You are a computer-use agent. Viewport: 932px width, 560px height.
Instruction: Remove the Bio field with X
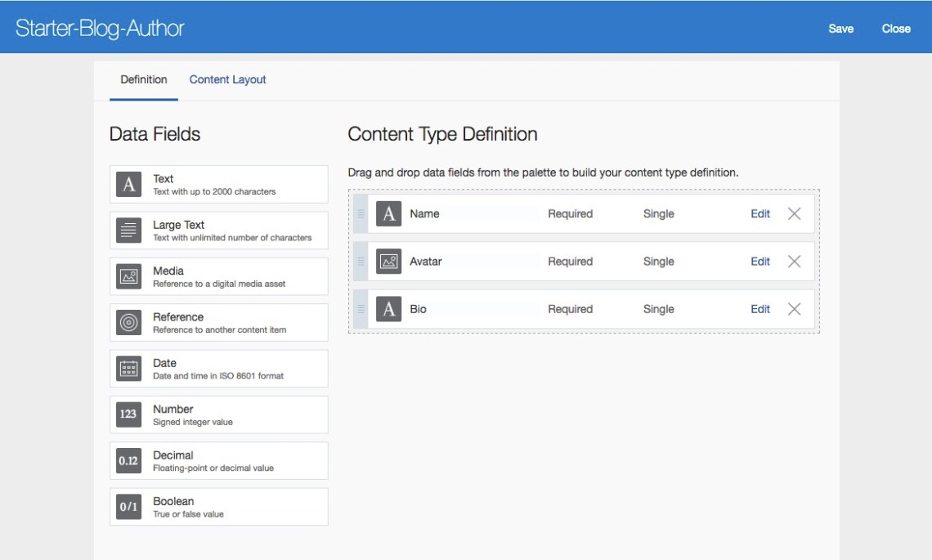click(794, 309)
